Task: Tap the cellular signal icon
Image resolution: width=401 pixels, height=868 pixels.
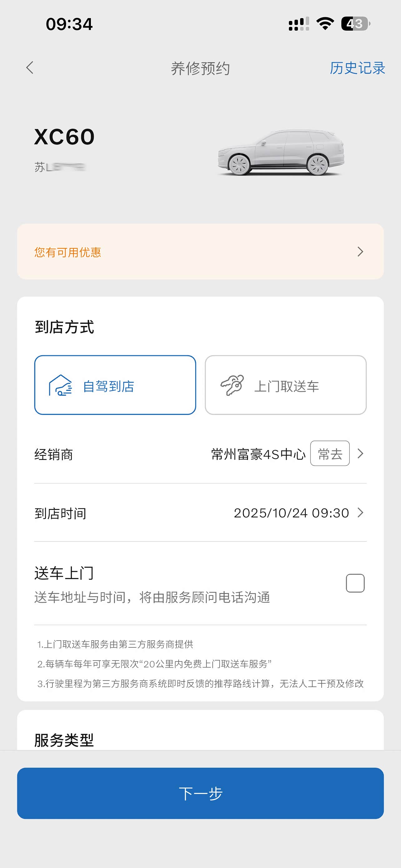Action: [299, 24]
